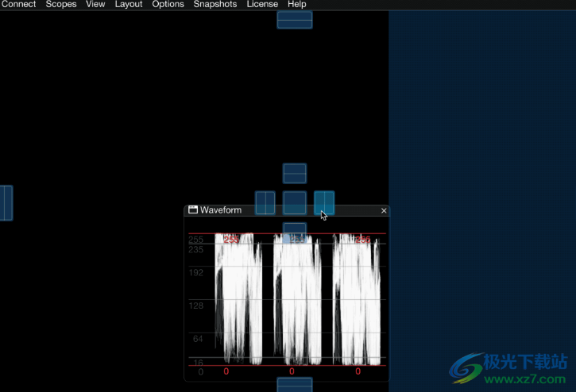The width and height of the screenshot is (576, 392).
Task: Click the 235 scale label in Waveform
Action: (x=195, y=250)
